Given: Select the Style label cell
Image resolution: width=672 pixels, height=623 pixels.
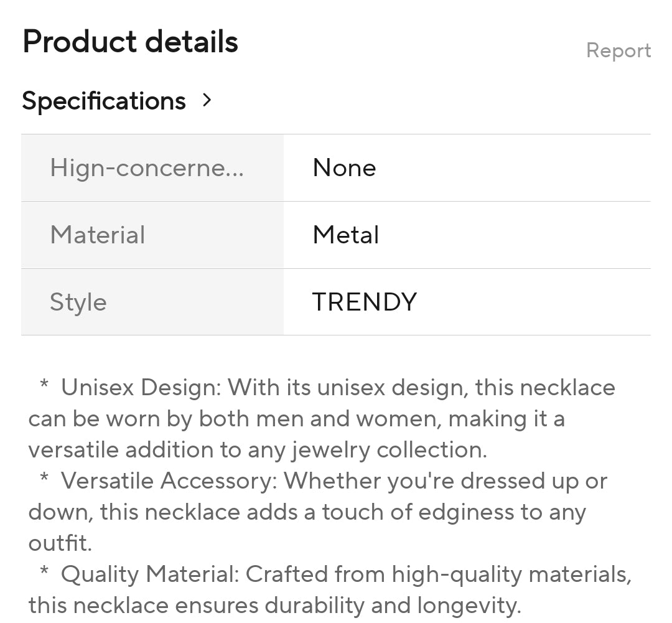Looking at the screenshot, I should click(152, 302).
